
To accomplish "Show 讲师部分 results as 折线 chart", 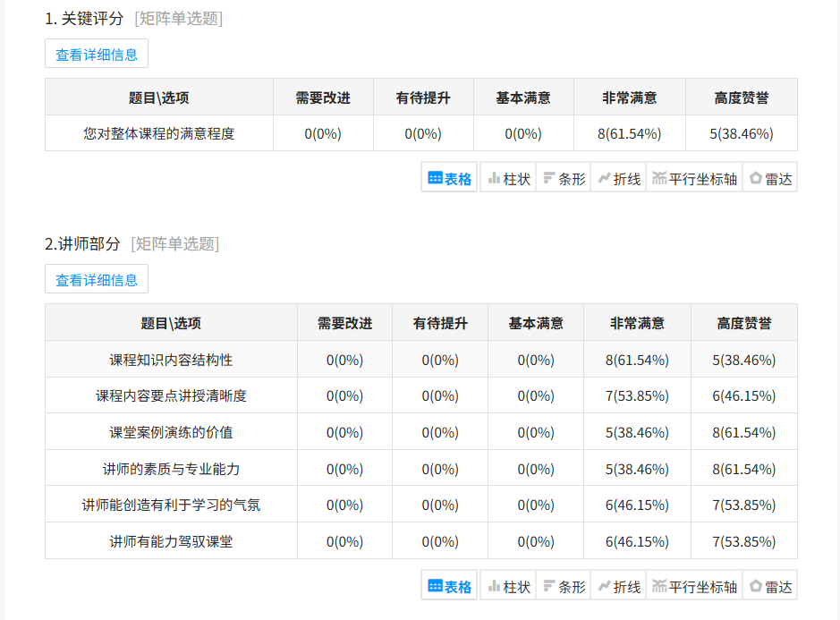I will tap(618, 586).
